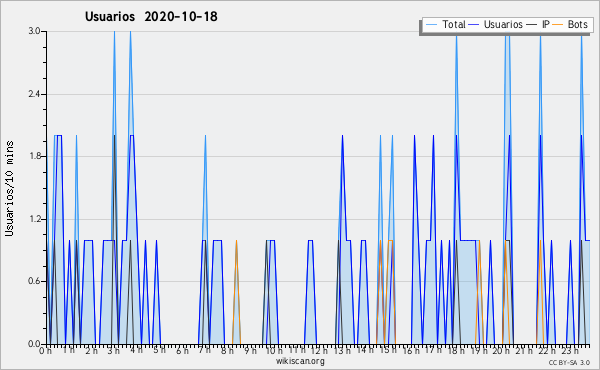Click the '13 h' x-axis label
The height and width of the screenshot is (370, 600).
click(342, 350)
